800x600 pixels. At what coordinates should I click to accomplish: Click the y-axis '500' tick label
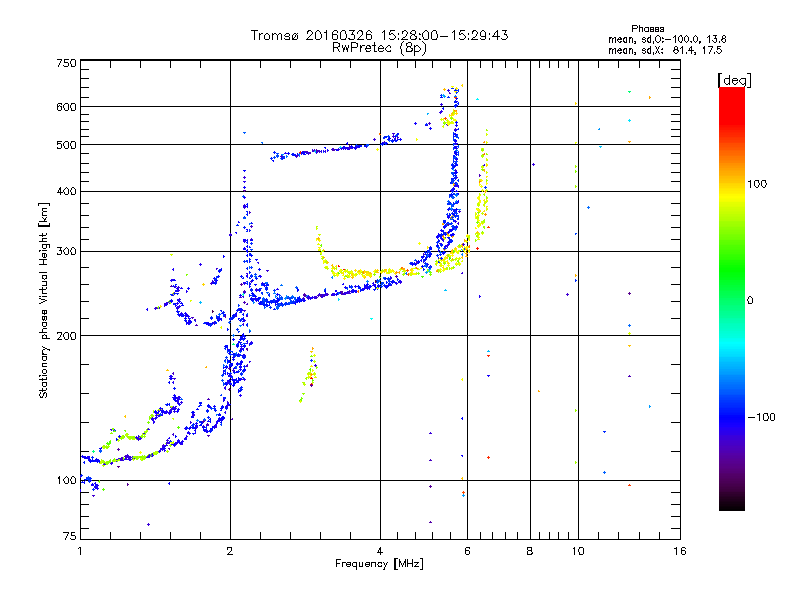[x=66, y=145]
